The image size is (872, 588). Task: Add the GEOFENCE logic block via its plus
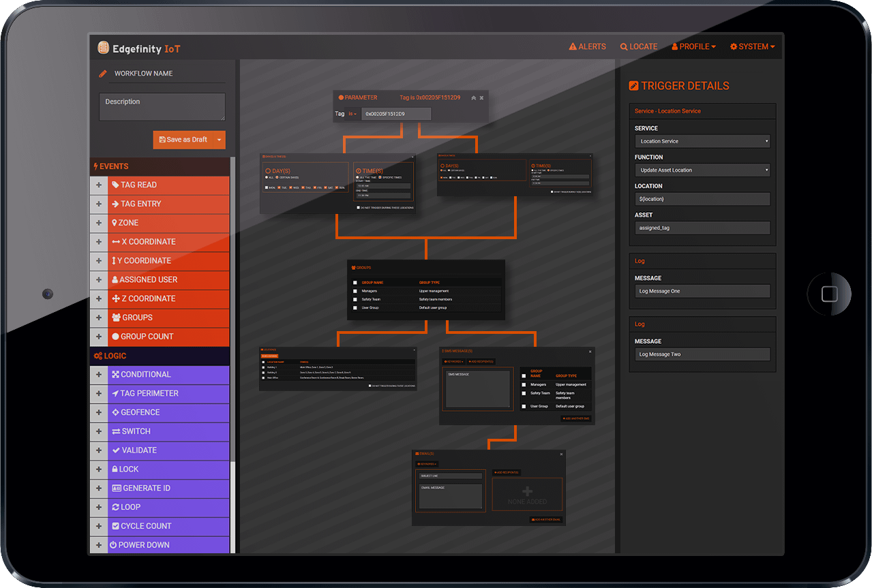[99, 413]
